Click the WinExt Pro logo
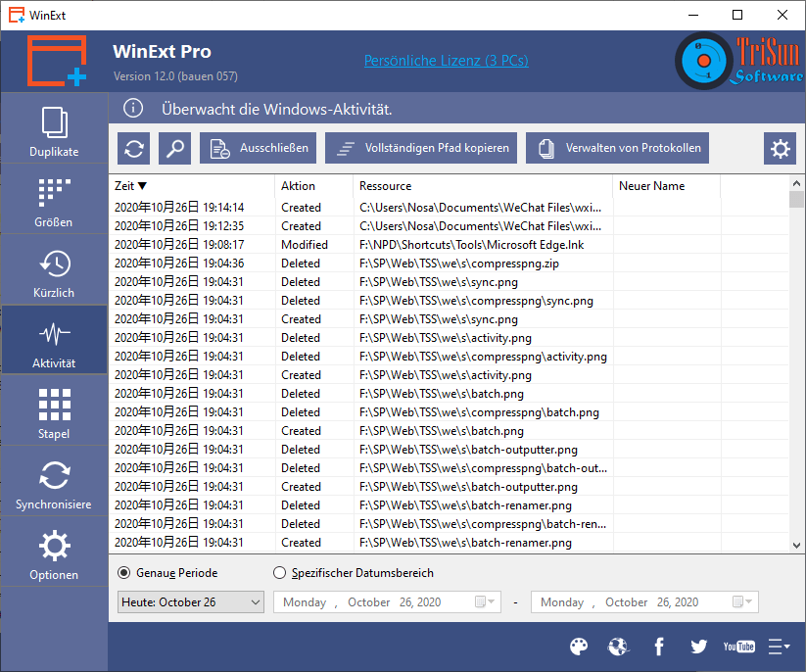 57,61
